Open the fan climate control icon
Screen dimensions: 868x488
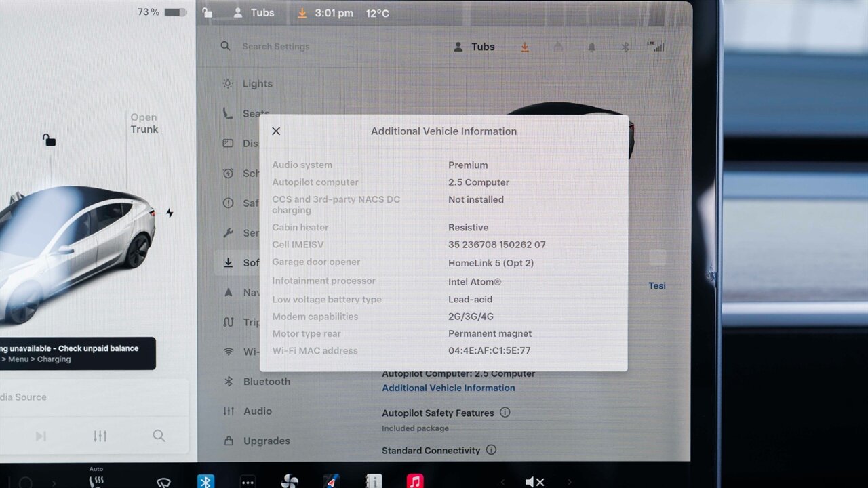point(290,481)
